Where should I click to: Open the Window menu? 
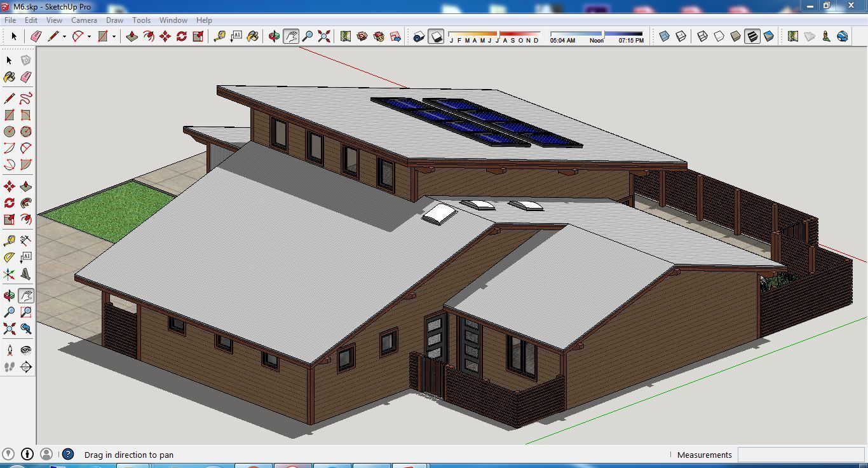(x=173, y=20)
